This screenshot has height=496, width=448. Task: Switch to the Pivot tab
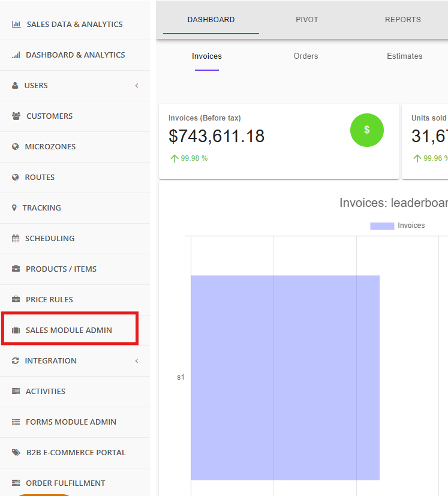(x=307, y=20)
